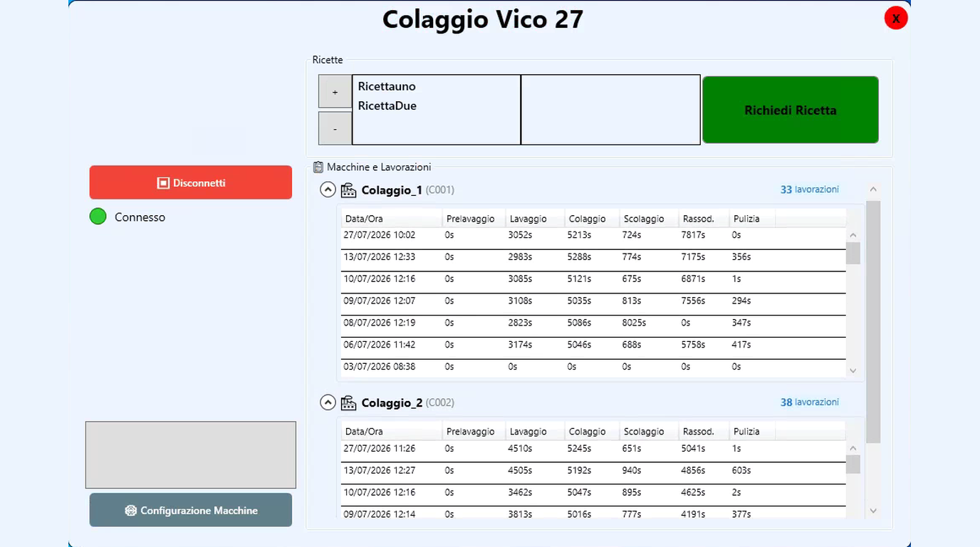Click the Scolaggio header in the Colaggio_1 table
The width and height of the screenshot is (980, 547).
[x=648, y=219]
